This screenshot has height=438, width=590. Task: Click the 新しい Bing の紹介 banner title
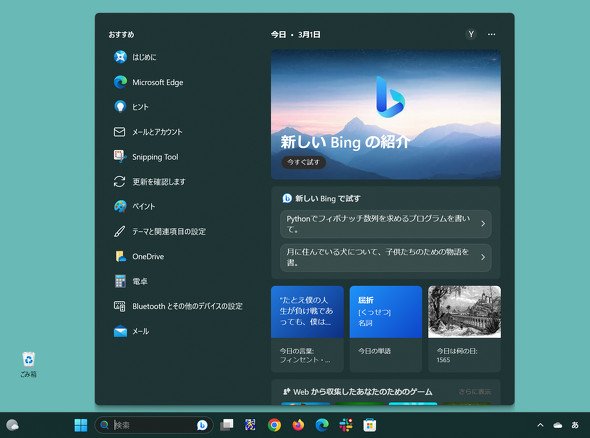pyautogui.click(x=344, y=142)
